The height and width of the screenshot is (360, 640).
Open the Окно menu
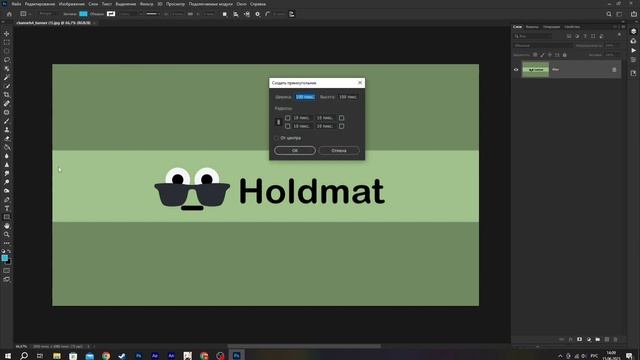(241, 4)
